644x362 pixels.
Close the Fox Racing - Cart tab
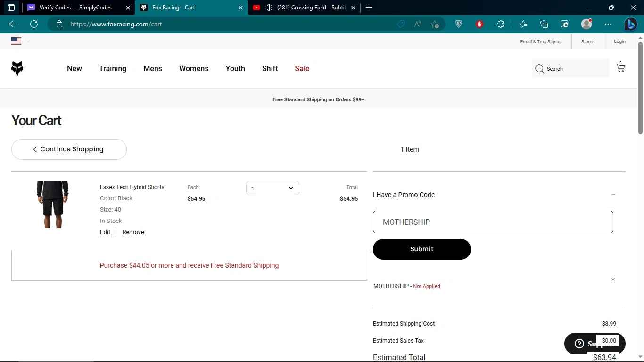point(240,8)
